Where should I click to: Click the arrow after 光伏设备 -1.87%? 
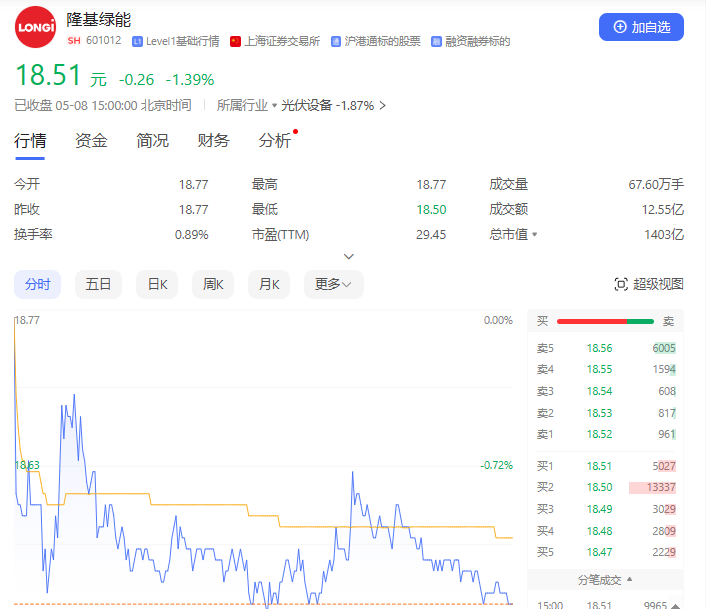coord(382,106)
